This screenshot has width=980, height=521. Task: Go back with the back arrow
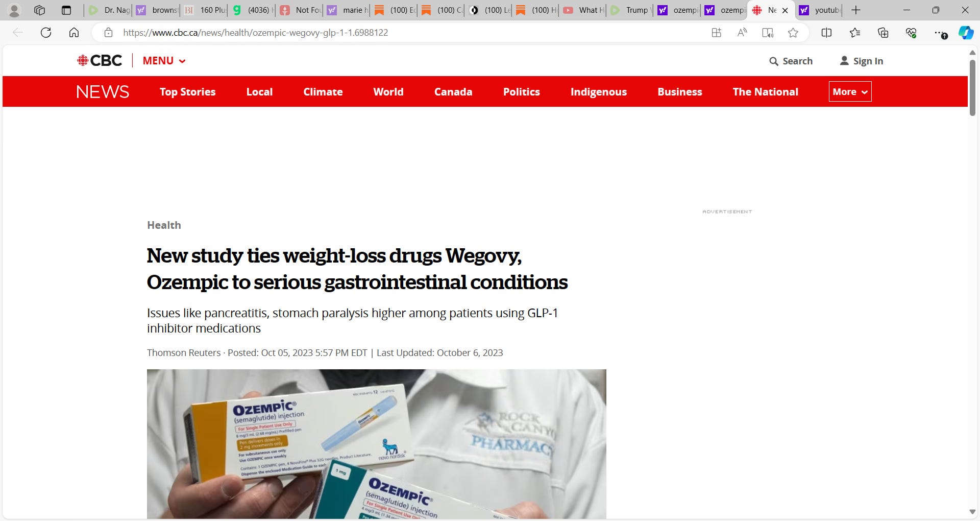click(18, 33)
